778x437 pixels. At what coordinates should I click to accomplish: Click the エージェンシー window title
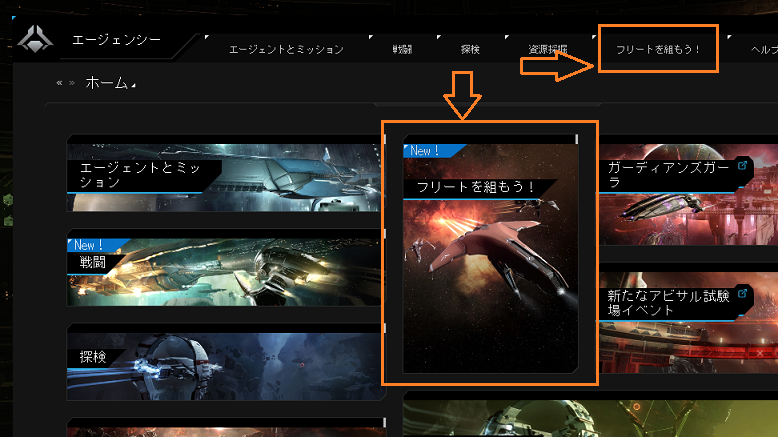pyautogui.click(x=117, y=40)
